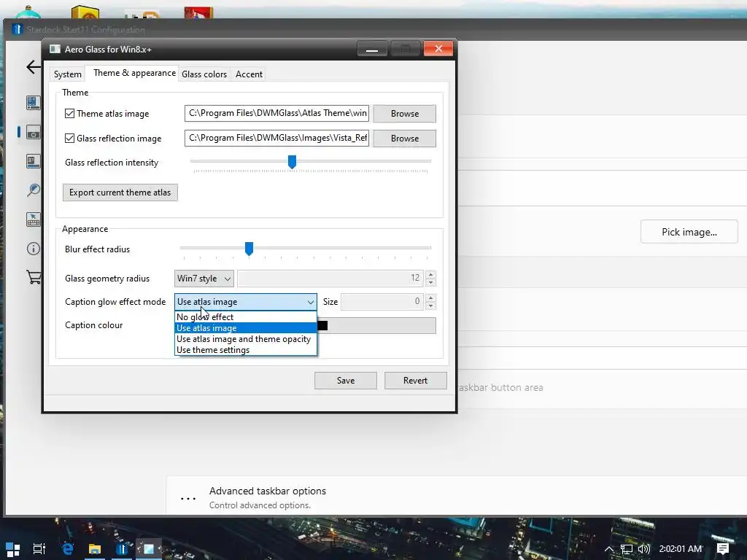Open File Explorer from the taskbar
747x560 pixels.
(94, 549)
